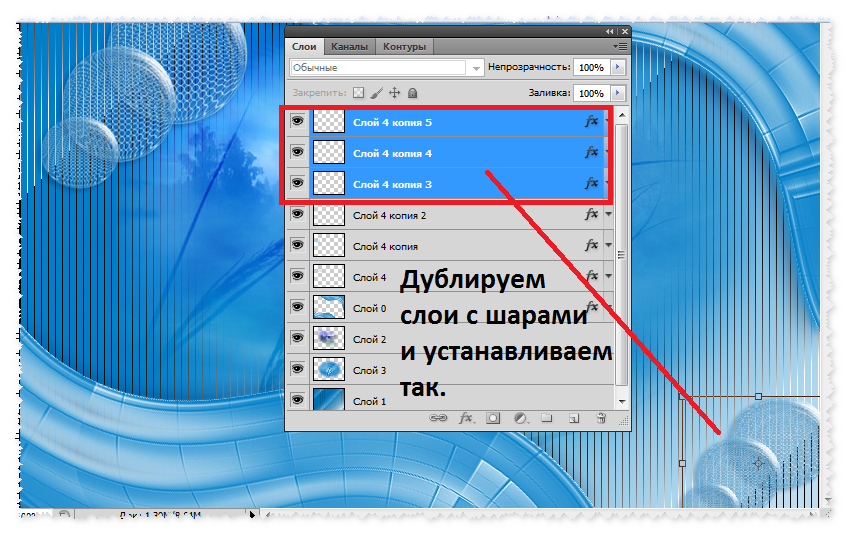The width and height of the screenshot is (850, 535).
Task: Toggle visibility of Слой 0
Action: (x=297, y=307)
